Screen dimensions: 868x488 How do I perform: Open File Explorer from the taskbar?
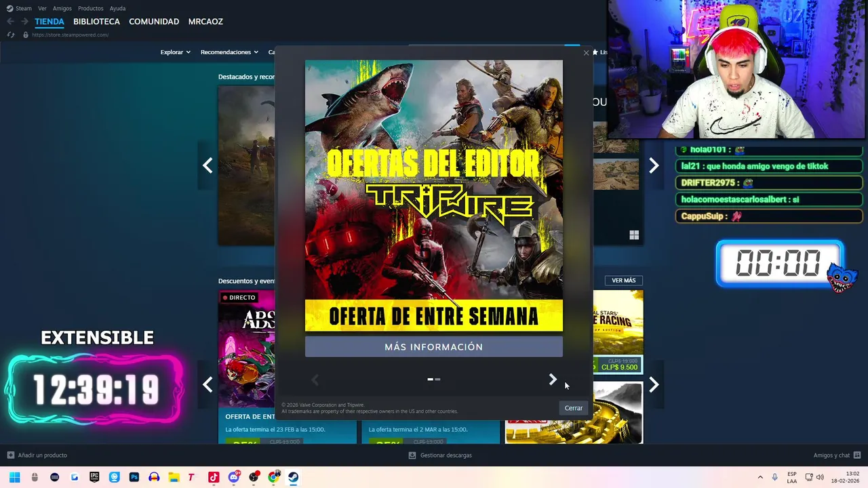[x=174, y=477]
